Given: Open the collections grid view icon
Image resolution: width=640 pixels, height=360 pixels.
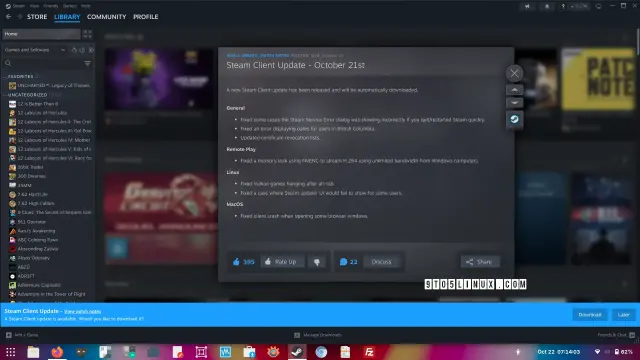Looking at the screenshot, I should point(87,34).
